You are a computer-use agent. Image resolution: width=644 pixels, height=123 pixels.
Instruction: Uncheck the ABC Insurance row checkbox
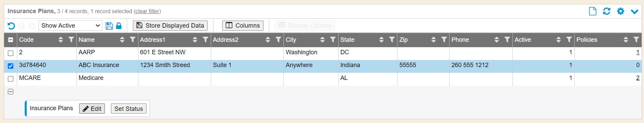[10, 66]
